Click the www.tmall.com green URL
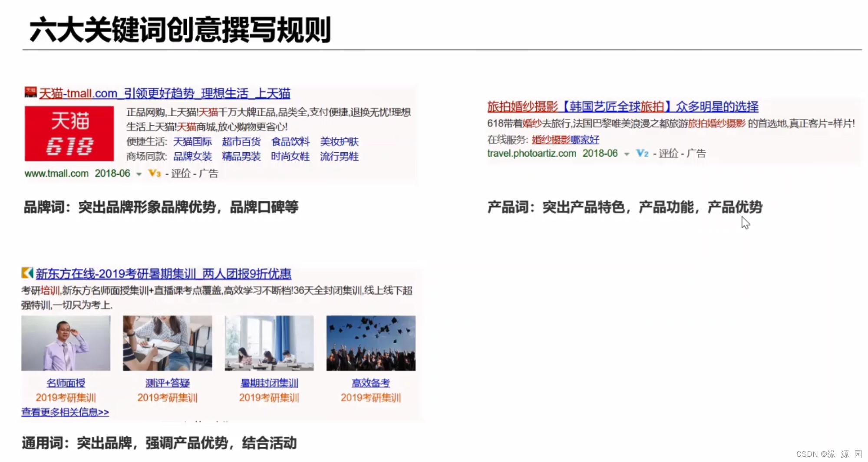 click(56, 174)
